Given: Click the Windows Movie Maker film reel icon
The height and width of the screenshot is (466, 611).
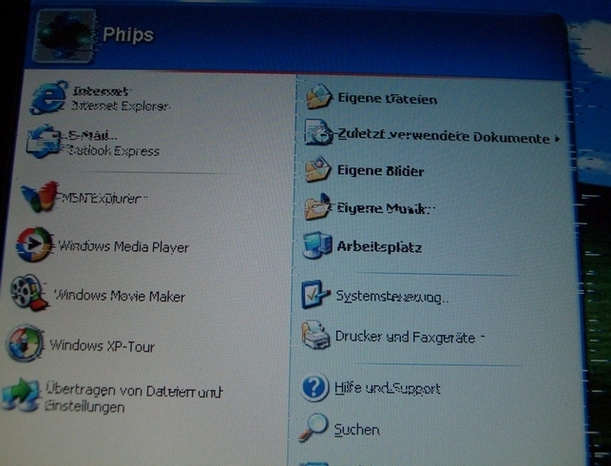Looking at the screenshot, I should click(29, 293).
